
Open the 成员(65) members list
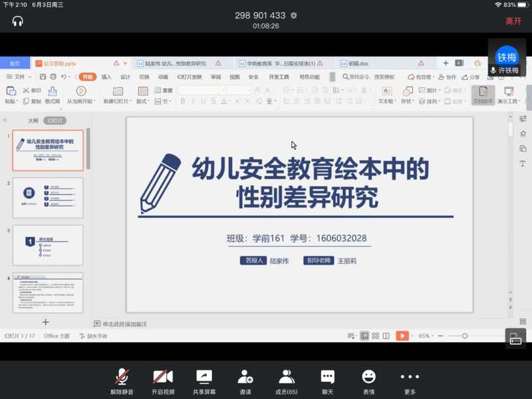286,377
